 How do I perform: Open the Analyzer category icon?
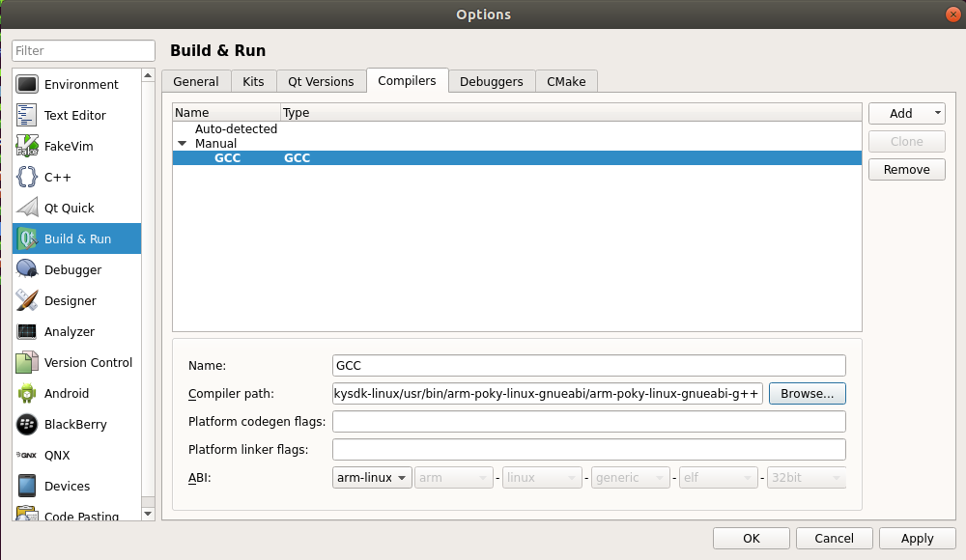tap(27, 331)
